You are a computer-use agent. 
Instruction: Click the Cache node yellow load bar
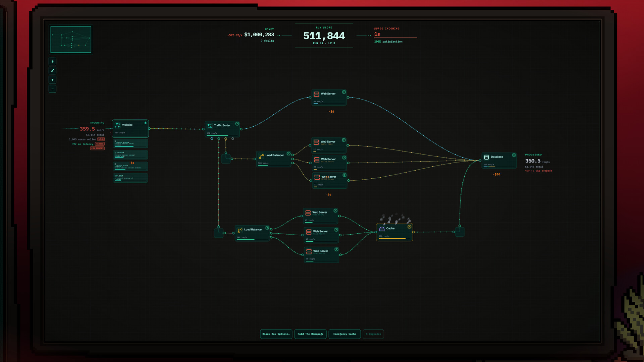point(392,238)
